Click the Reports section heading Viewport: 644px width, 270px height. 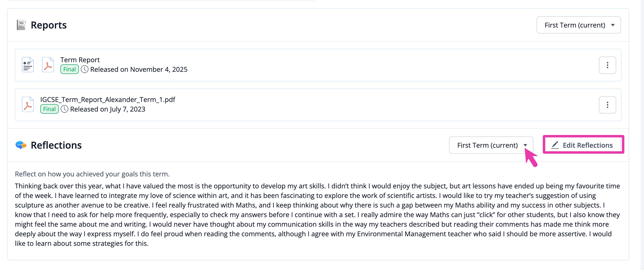[x=49, y=25]
